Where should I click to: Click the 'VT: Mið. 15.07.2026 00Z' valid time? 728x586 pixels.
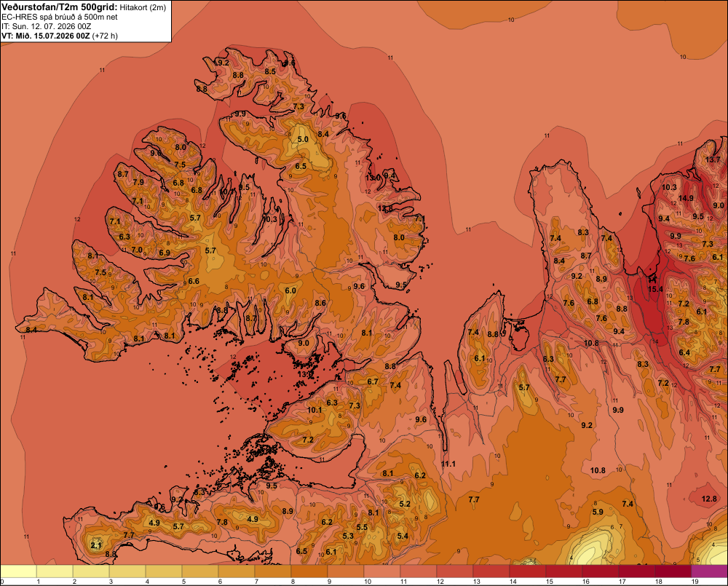pos(45,35)
